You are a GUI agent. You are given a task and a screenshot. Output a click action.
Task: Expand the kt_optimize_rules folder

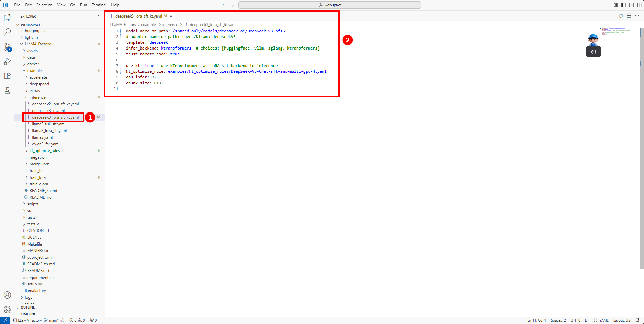click(x=44, y=151)
